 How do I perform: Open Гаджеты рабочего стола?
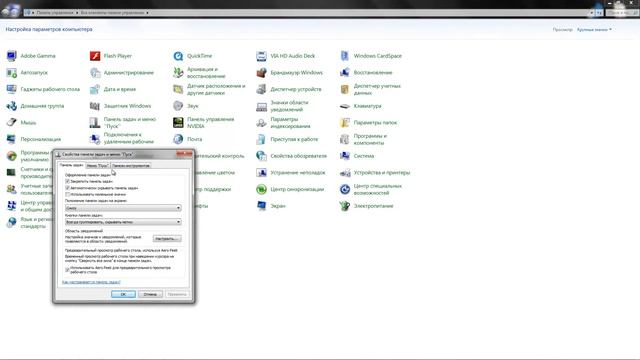click(x=43, y=89)
